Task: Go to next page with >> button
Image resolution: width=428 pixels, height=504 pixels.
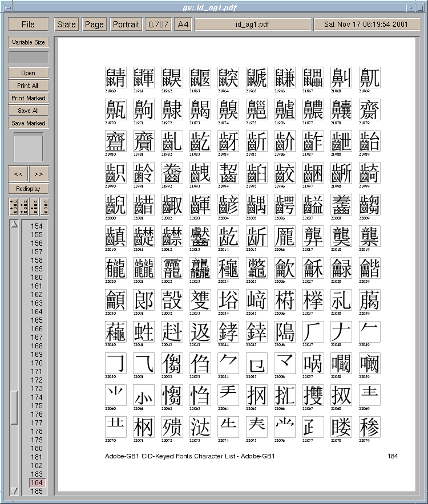Action: click(x=39, y=174)
